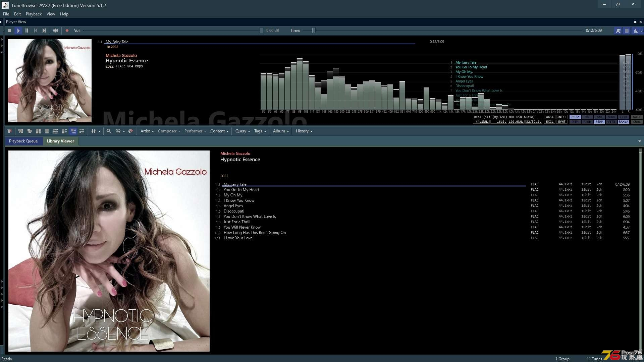Open spectrum display options dropdown arrow
The height and width of the screenshot is (362, 644).
[642, 31]
